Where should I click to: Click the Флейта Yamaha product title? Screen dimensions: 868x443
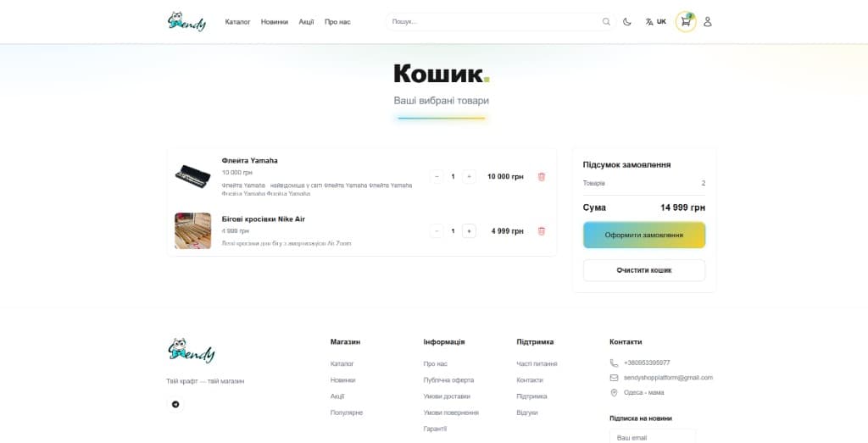click(x=250, y=160)
